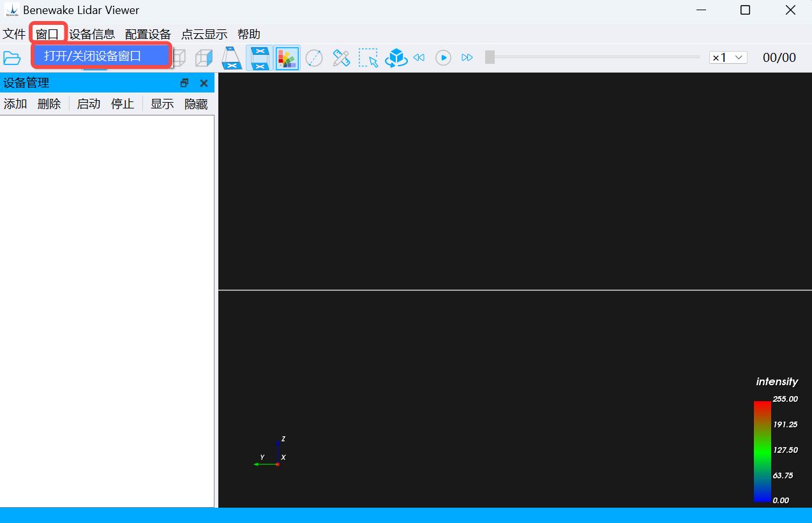Click the 显示 button
The width and height of the screenshot is (812, 523).
click(162, 104)
